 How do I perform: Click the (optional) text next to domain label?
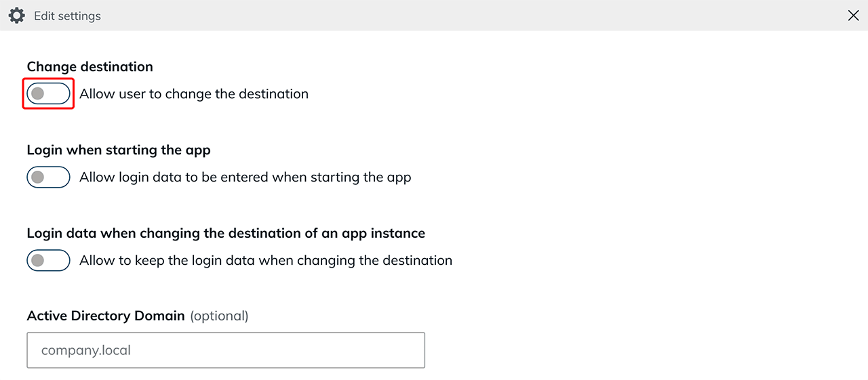point(219,316)
